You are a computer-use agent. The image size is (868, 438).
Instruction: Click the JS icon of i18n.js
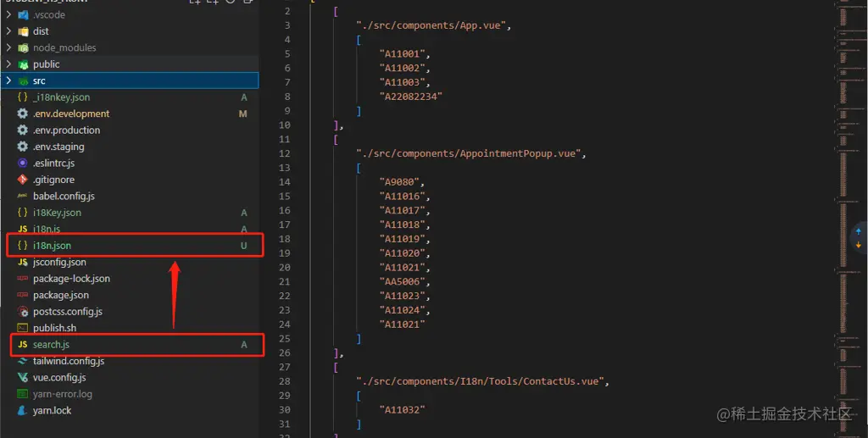coord(23,229)
